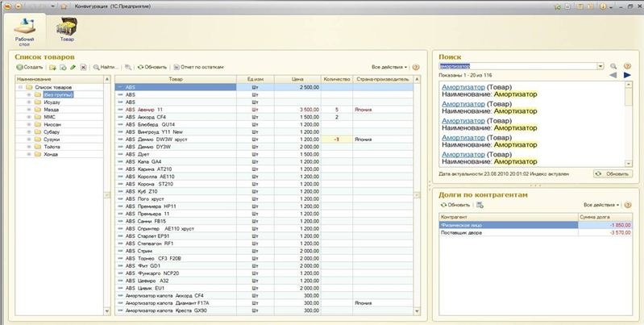This screenshot has height=325, width=644.
Task: Open search field history dropdown arrow
Action: point(600,66)
